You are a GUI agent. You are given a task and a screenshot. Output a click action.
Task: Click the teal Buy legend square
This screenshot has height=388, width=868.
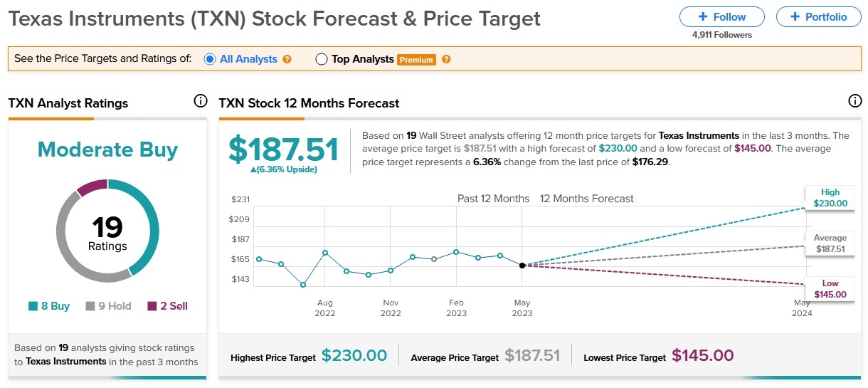[33, 306]
